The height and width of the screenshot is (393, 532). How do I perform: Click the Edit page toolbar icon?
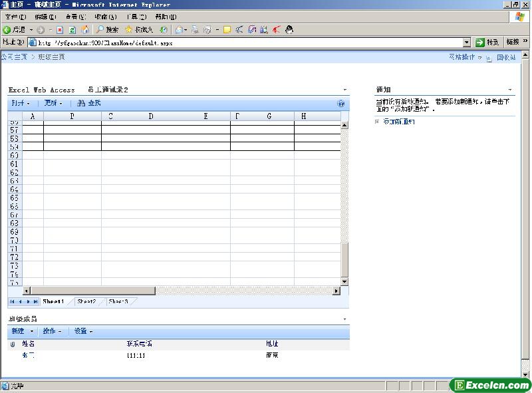[207, 30]
